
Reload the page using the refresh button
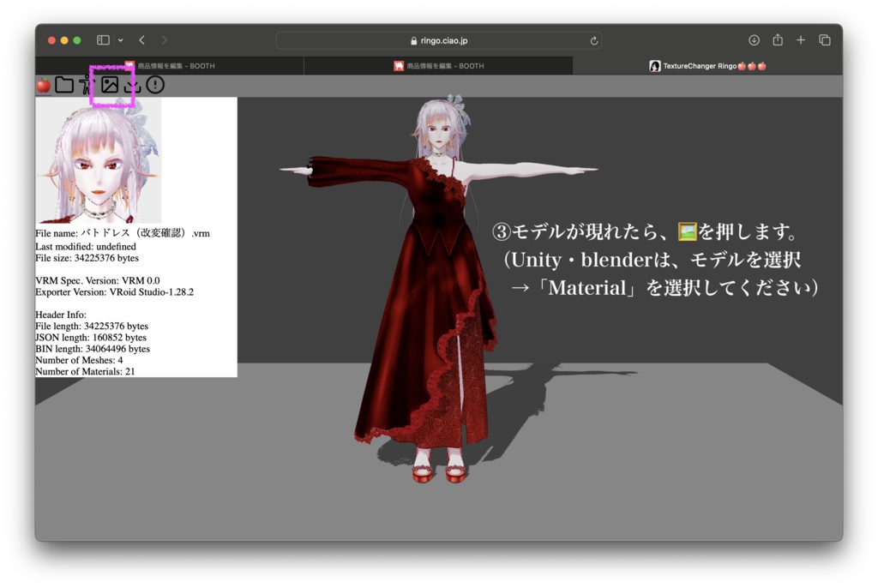point(592,39)
